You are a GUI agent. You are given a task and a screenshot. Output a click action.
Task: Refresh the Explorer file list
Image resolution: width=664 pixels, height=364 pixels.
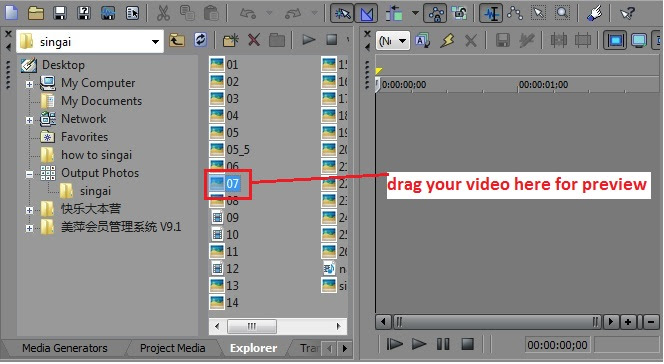(200, 40)
